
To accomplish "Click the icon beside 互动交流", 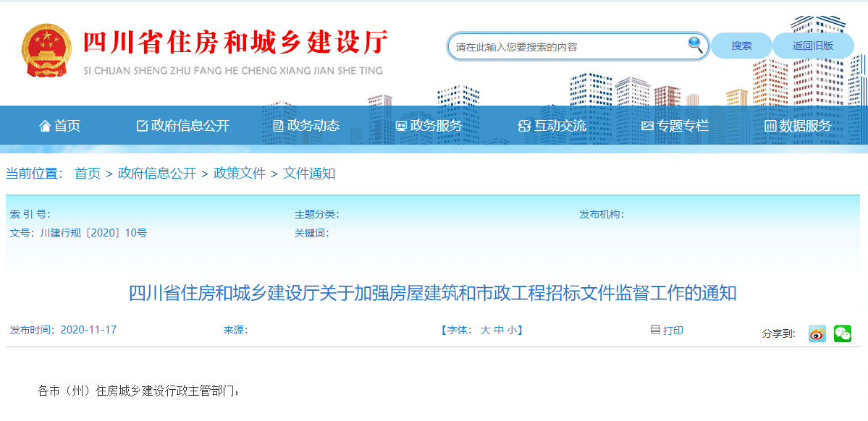I will [523, 125].
